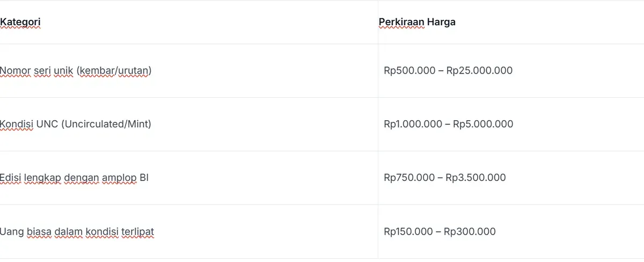
Task: Click the word Harga in header
Action: click(x=441, y=23)
